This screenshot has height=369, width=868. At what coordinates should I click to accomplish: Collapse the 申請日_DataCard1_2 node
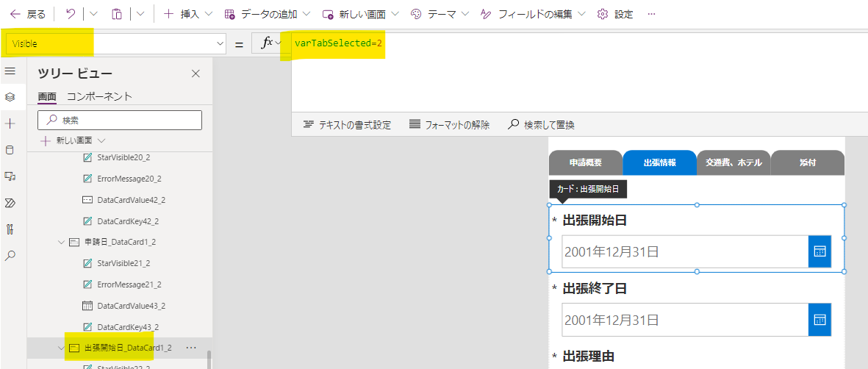62,242
